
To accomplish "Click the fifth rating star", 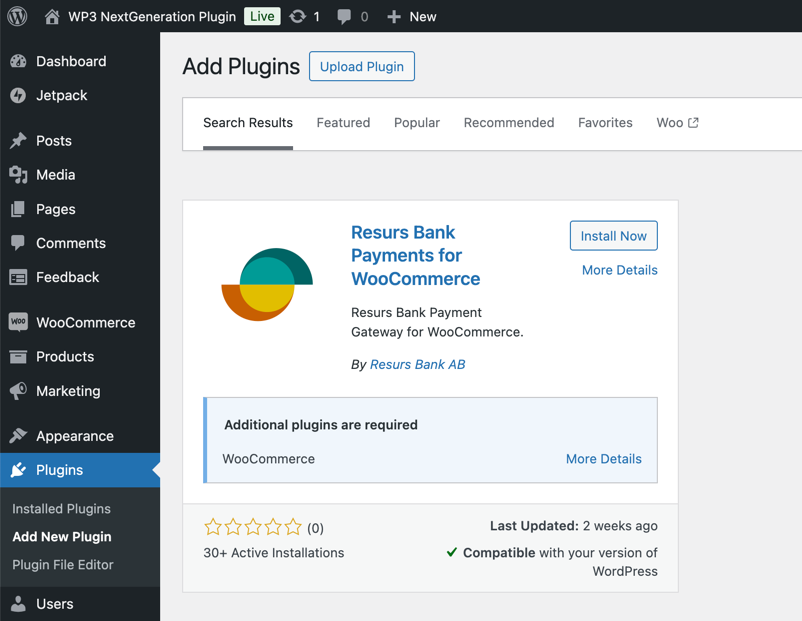I will [x=293, y=527].
